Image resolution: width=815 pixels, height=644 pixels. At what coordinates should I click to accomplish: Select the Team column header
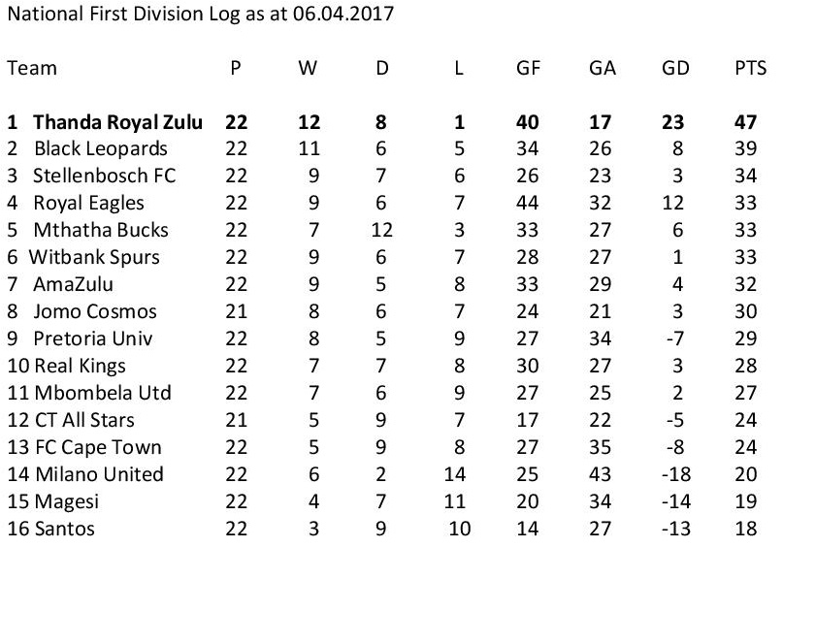click(x=32, y=68)
